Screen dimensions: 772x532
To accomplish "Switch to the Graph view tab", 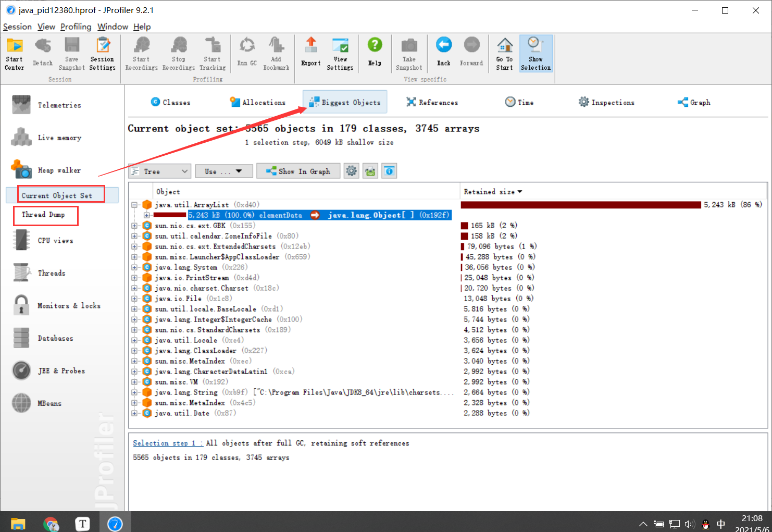I will click(x=694, y=102).
